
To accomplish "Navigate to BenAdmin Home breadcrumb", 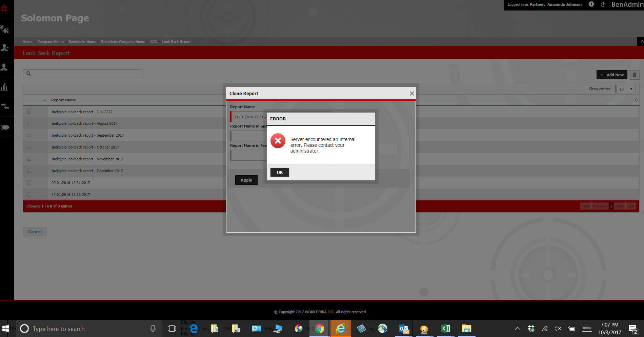I will pyautogui.click(x=82, y=41).
